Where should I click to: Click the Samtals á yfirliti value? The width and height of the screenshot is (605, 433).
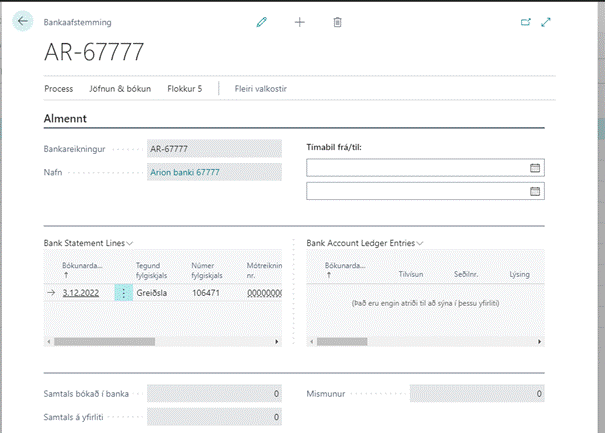[214, 417]
